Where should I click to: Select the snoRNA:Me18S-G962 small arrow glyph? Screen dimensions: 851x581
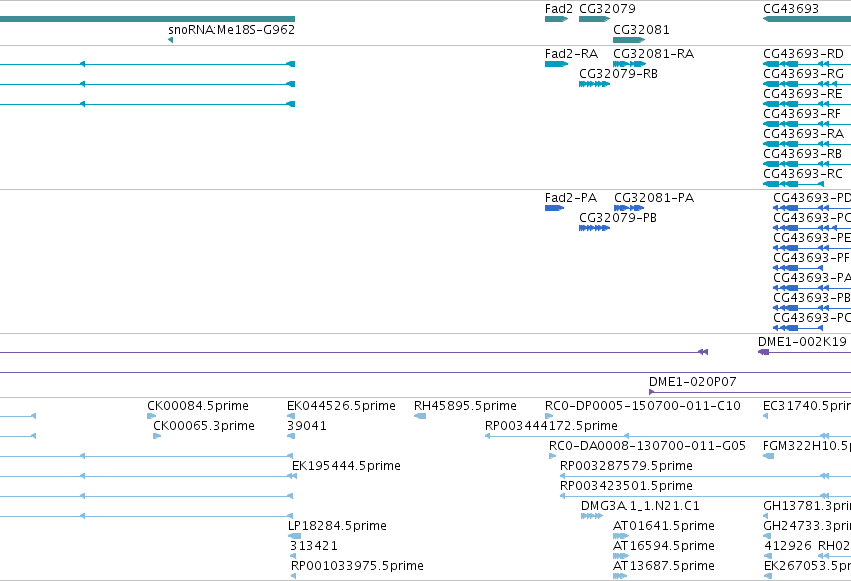(x=170, y=40)
